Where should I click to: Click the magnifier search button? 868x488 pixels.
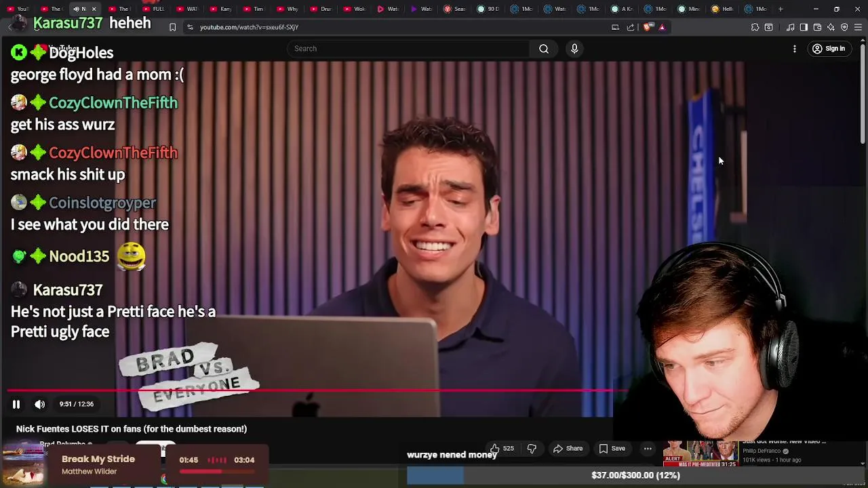click(544, 49)
